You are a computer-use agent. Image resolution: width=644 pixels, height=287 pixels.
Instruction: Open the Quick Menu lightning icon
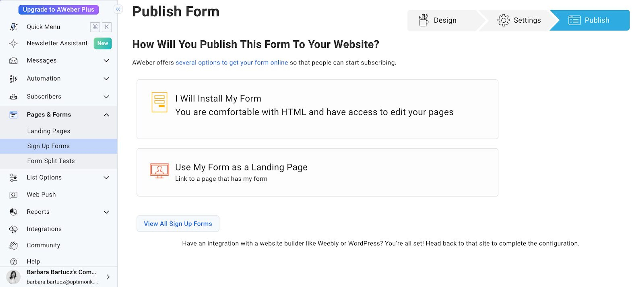click(x=14, y=27)
